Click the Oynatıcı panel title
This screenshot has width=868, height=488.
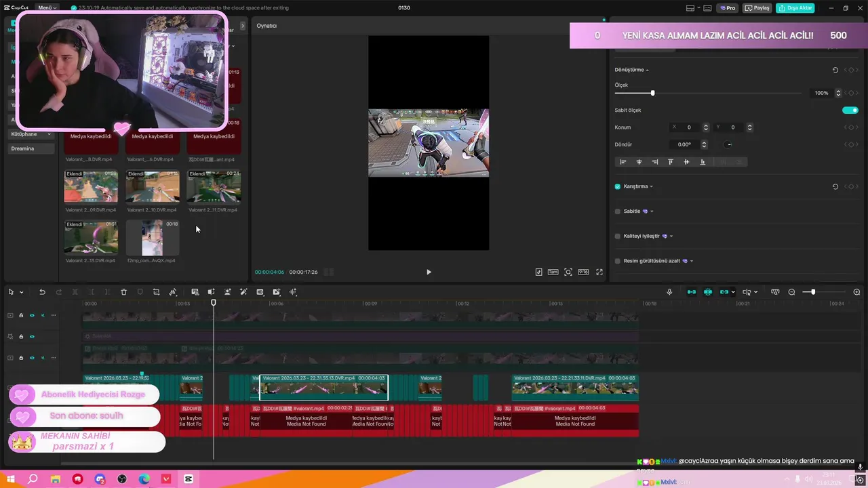pyautogui.click(x=267, y=26)
